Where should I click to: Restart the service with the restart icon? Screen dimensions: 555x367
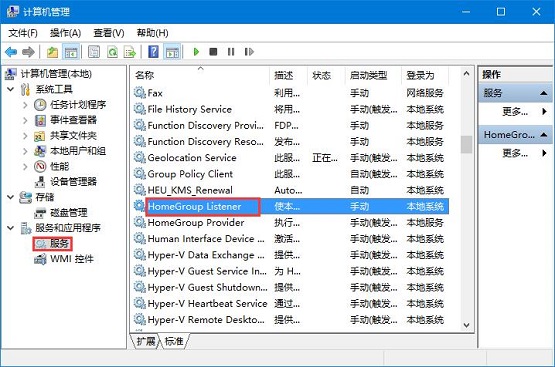point(249,52)
